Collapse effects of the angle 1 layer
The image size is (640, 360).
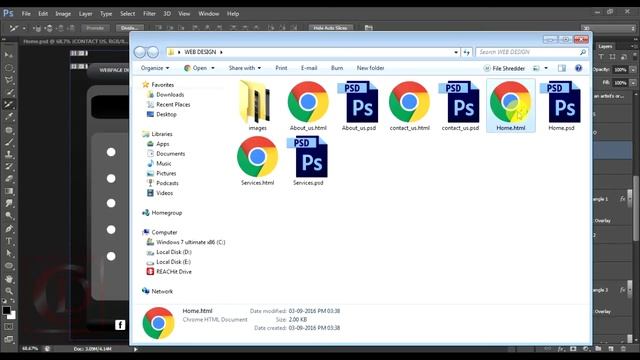(x=630, y=199)
